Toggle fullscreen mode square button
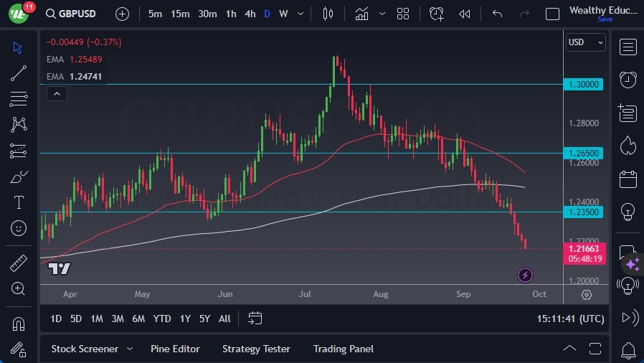Viewport: 644px width, 363px height. [x=552, y=14]
